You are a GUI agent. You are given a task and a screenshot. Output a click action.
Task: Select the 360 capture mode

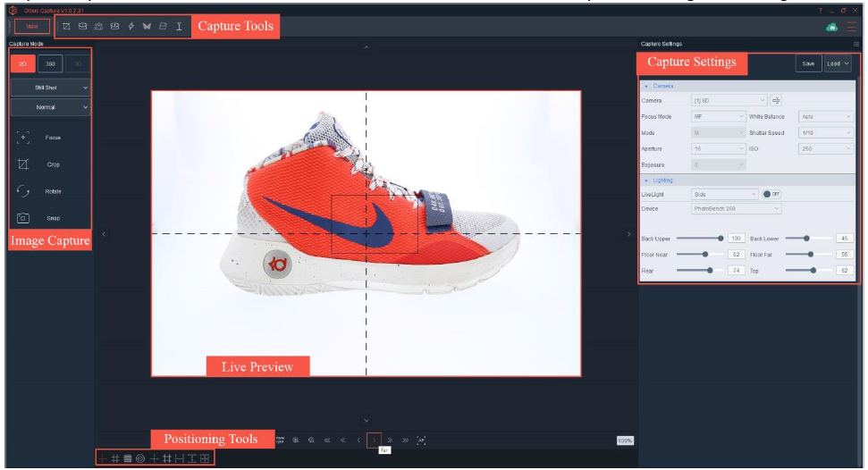tap(50, 63)
